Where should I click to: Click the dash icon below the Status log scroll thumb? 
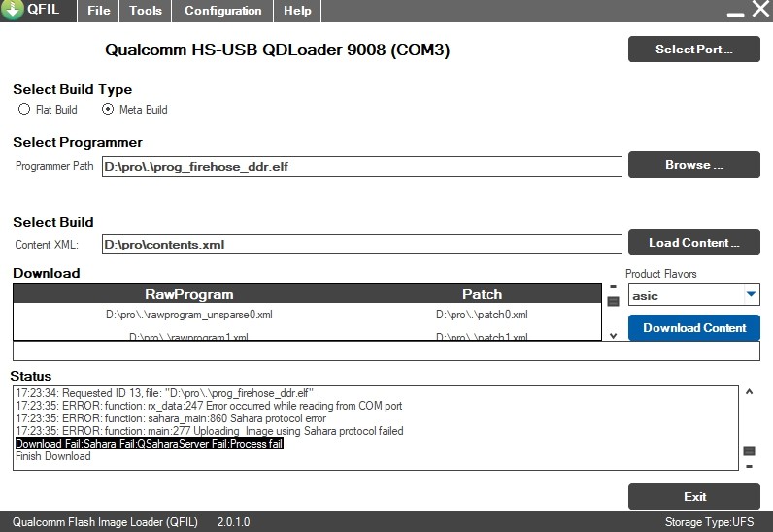coord(749,466)
